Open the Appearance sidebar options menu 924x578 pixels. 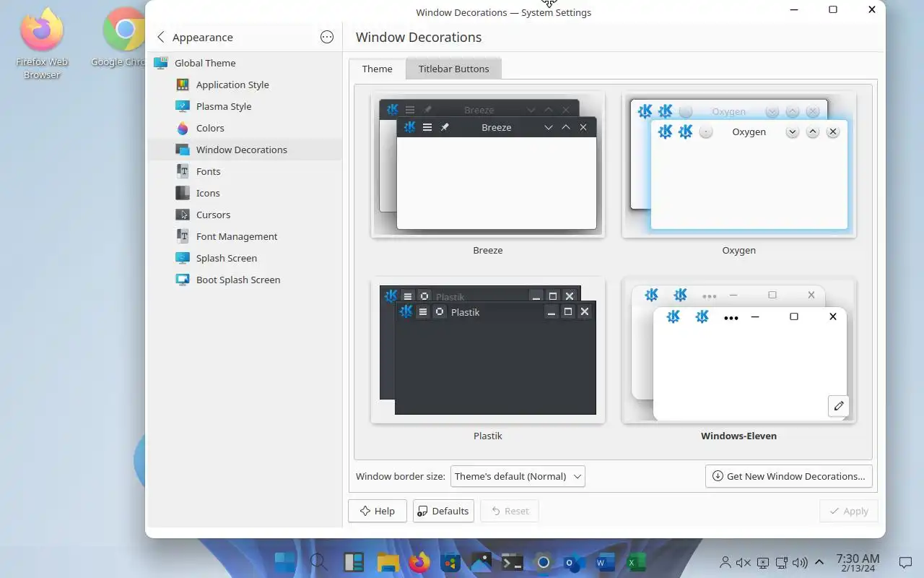327,37
